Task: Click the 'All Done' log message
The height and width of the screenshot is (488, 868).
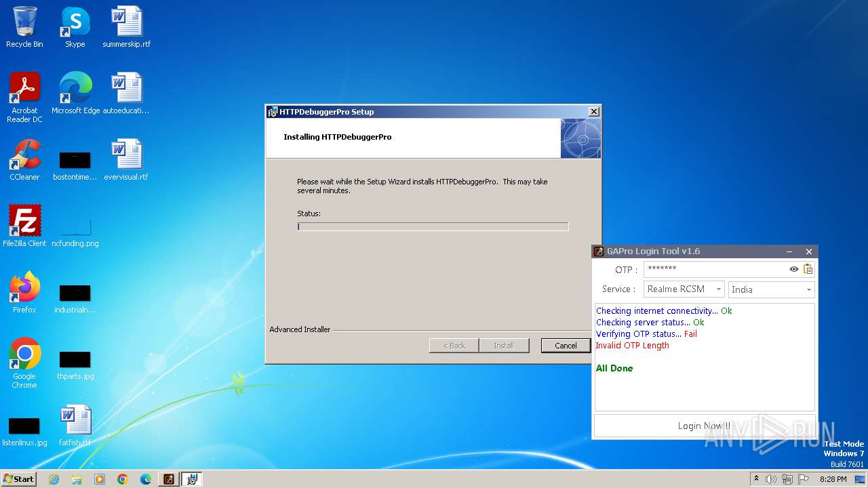Action: click(614, 369)
